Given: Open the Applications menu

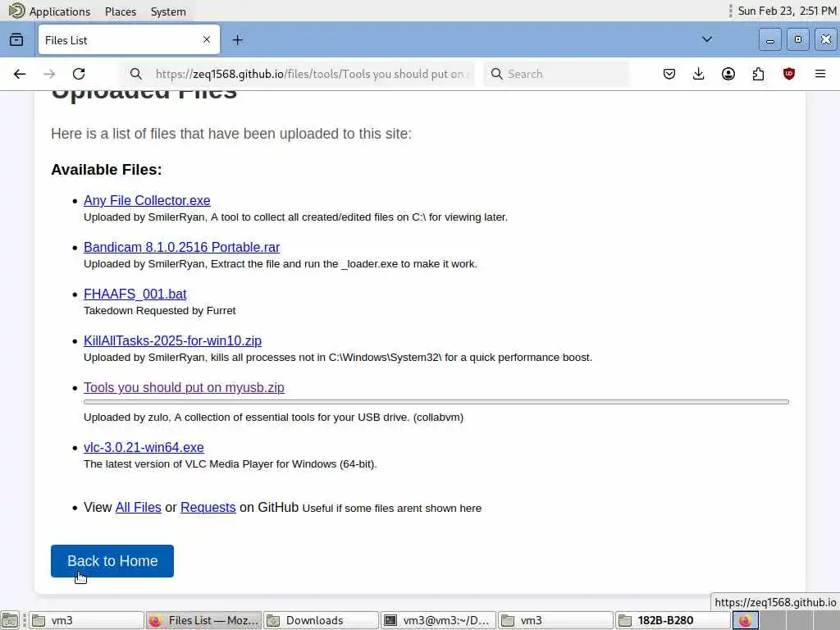Looking at the screenshot, I should click(59, 11).
